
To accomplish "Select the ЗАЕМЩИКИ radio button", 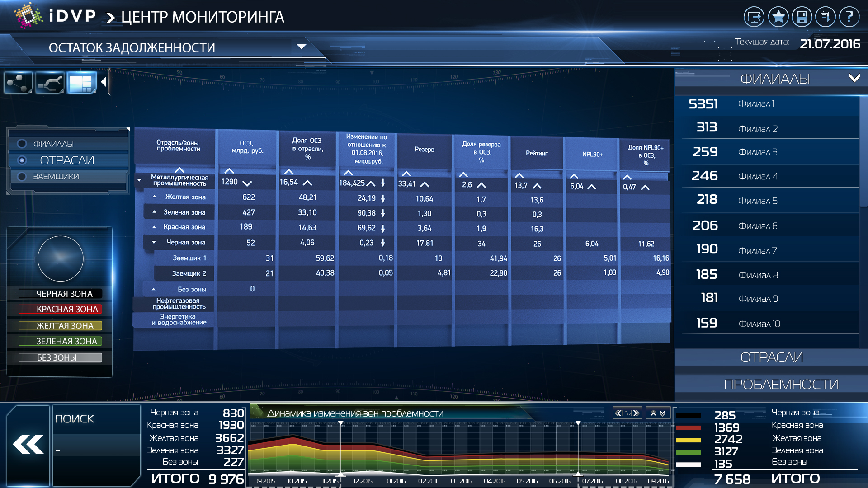I will (x=22, y=176).
